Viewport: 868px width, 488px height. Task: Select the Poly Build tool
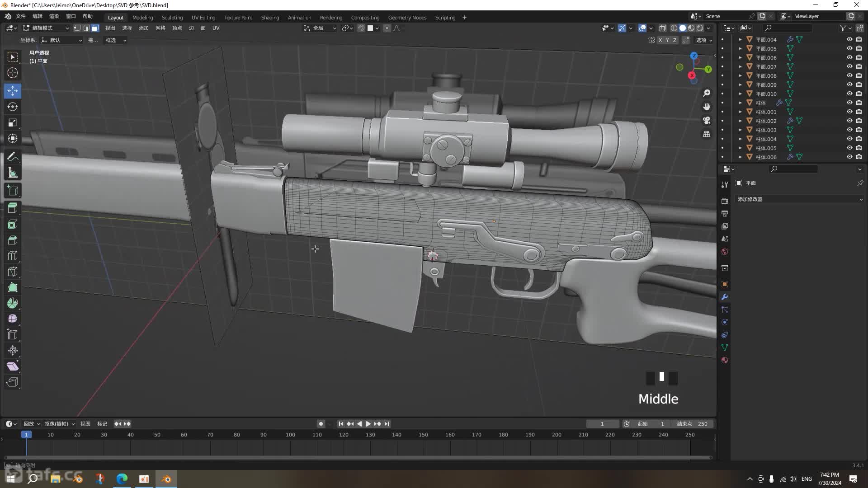click(13, 287)
